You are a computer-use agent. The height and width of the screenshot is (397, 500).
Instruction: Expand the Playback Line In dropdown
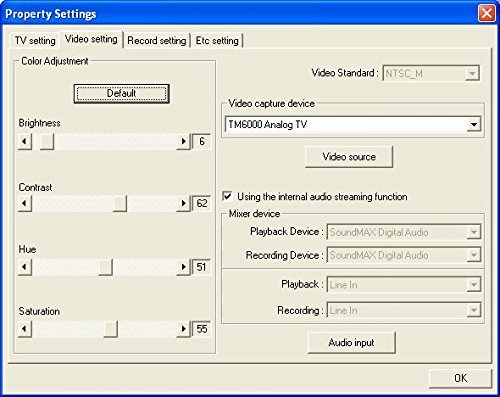coord(404,284)
